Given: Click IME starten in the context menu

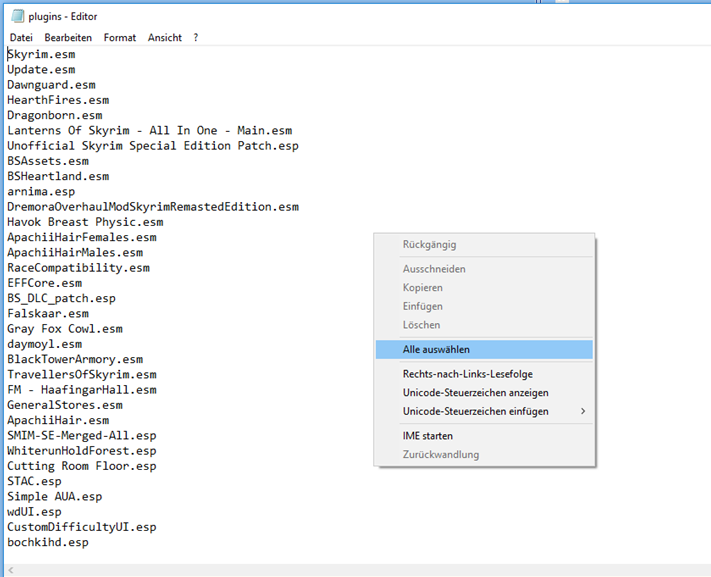Looking at the screenshot, I should (428, 436).
